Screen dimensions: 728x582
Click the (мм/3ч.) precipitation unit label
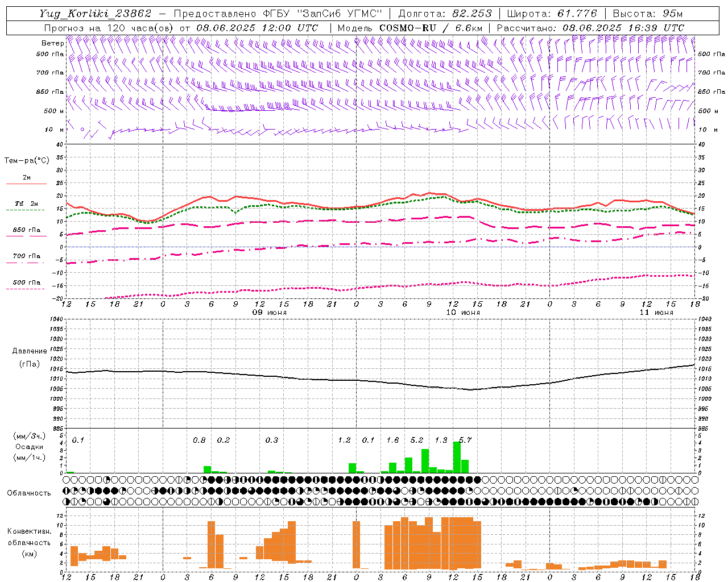pyautogui.click(x=30, y=436)
